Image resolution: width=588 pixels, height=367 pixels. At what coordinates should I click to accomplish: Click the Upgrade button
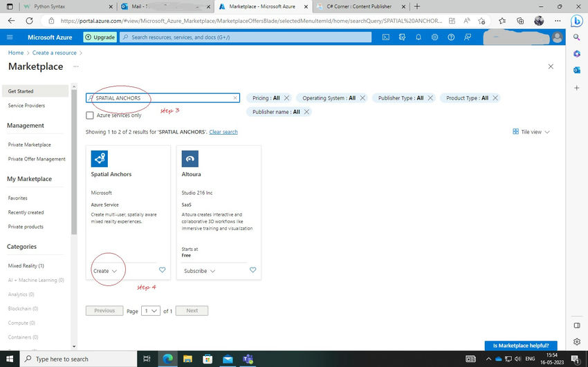[100, 37]
